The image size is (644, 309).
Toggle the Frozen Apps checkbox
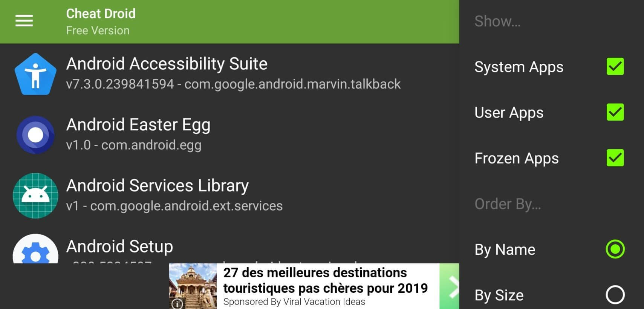pyautogui.click(x=615, y=158)
